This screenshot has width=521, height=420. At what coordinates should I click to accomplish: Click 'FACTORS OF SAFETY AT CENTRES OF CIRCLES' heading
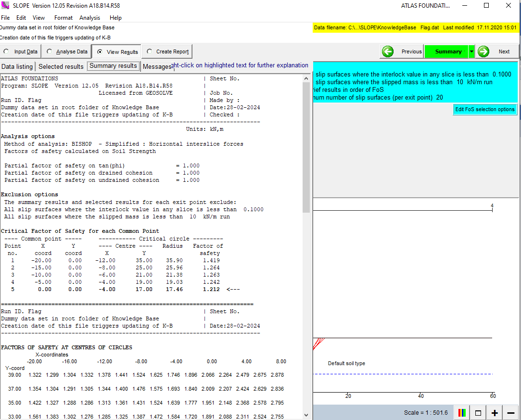pos(66,347)
